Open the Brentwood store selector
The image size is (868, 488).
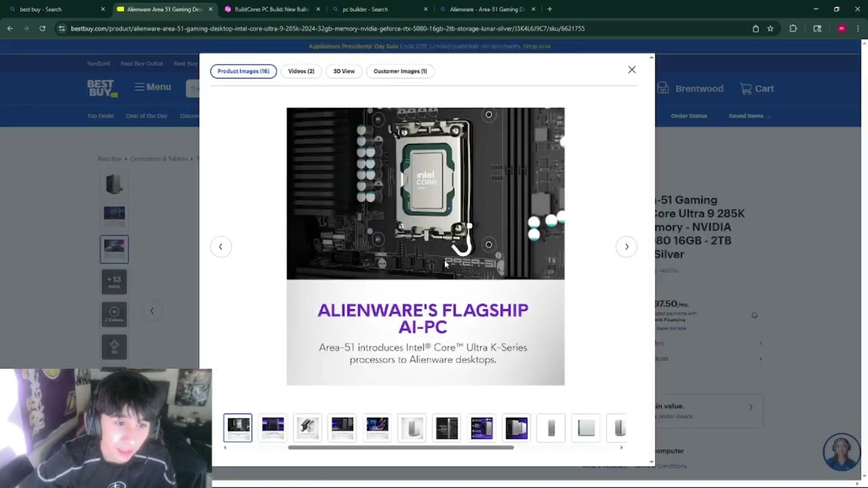point(690,89)
